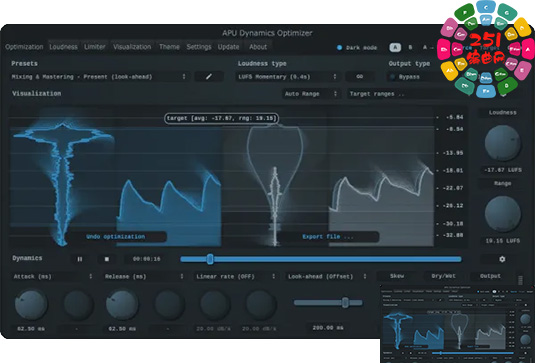Click the Dynamics section label
This screenshot has width=535, height=363.
27,258
